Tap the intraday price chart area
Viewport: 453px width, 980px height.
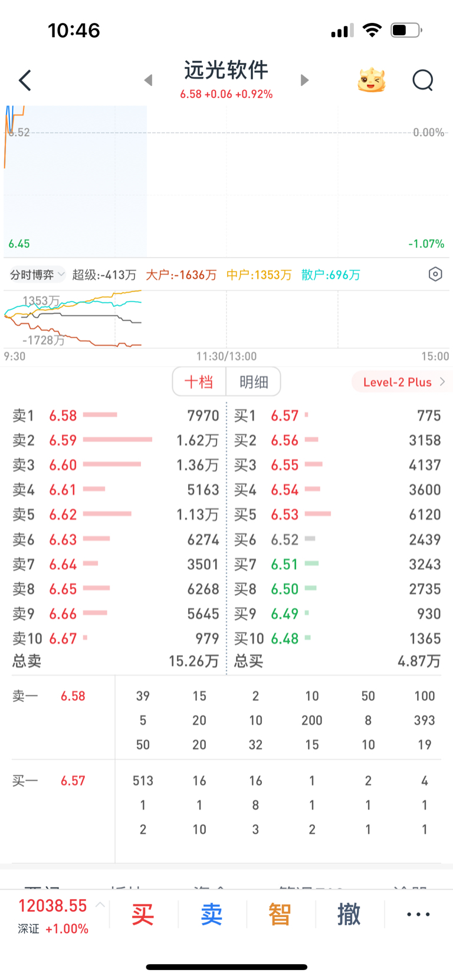pyautogui.click(x=226, y=181)
